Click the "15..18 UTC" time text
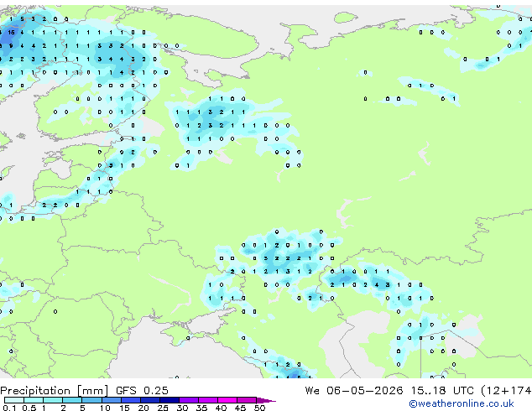The height and width of the screenshot is (411, 532). [442, 391]
